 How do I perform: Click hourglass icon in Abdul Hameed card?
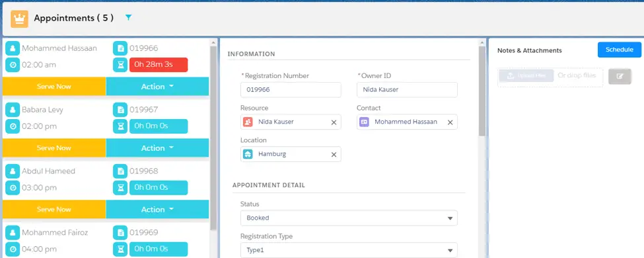(x=120, y=188)
